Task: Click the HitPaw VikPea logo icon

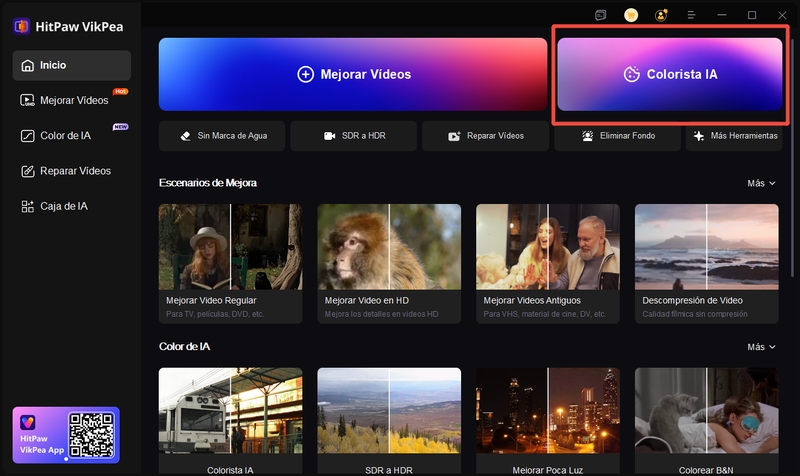Action: point(21,27)
